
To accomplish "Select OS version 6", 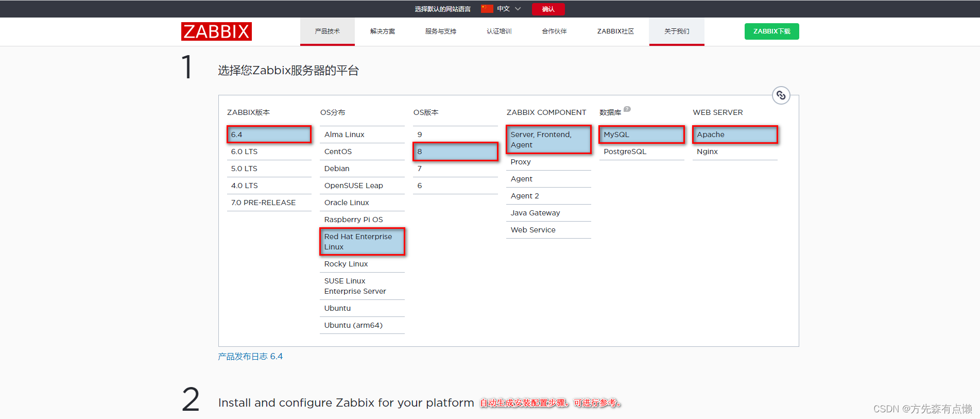I will [455, 186].
